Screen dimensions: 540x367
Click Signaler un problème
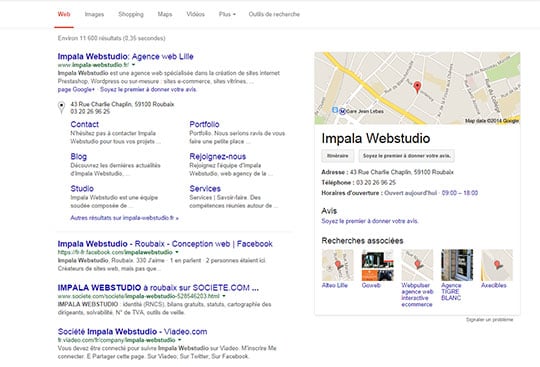tap(489, 320)
